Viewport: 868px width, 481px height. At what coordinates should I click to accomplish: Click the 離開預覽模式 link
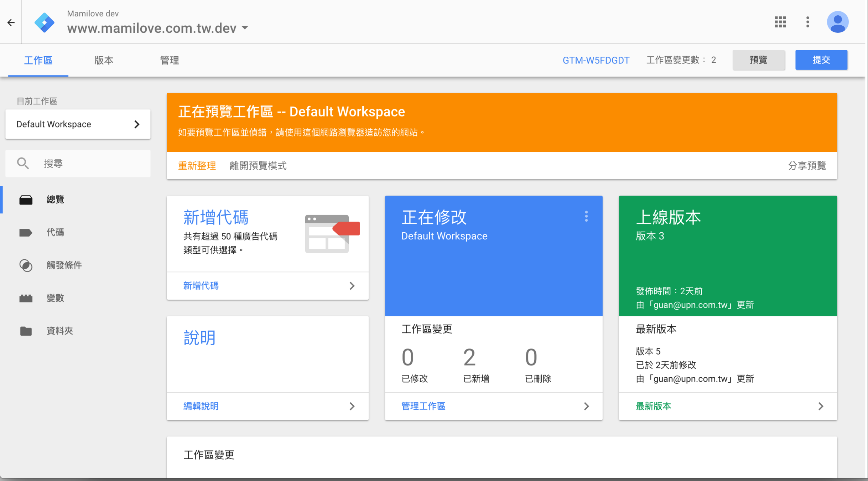(x=258, y=166)
